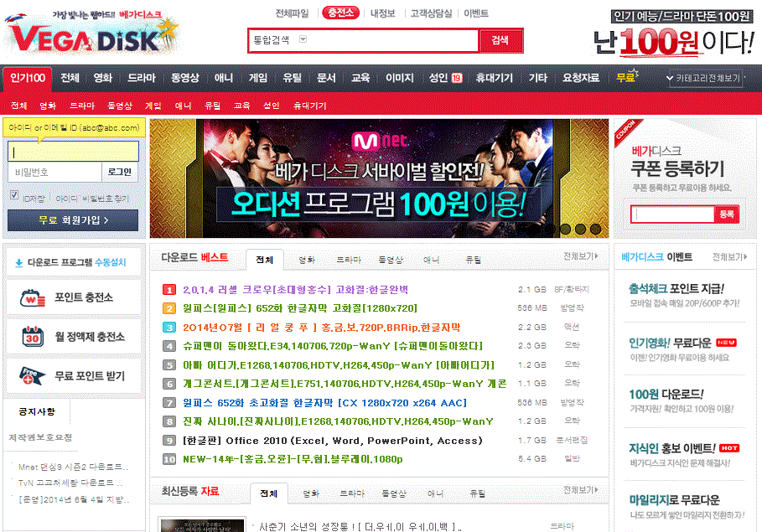Click the 휴대기기 red submenu item
Image resolution: width=762 pixels, height=532 pixels.
[x=309, y=106]
